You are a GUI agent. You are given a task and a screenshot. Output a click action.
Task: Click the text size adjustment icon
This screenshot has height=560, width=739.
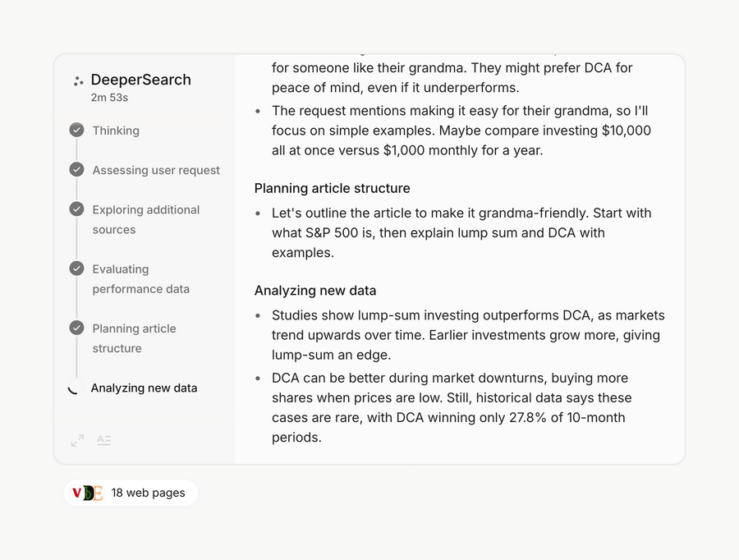pos(103,440)
